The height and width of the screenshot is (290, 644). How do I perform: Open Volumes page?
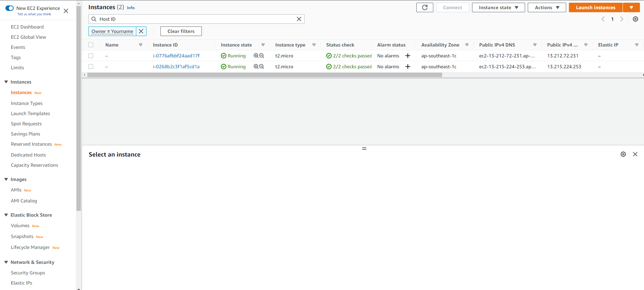20,225
